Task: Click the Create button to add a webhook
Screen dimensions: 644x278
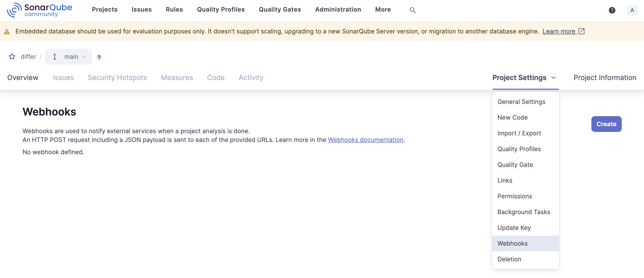Action: pyautogui.click(x=606, y=124)
